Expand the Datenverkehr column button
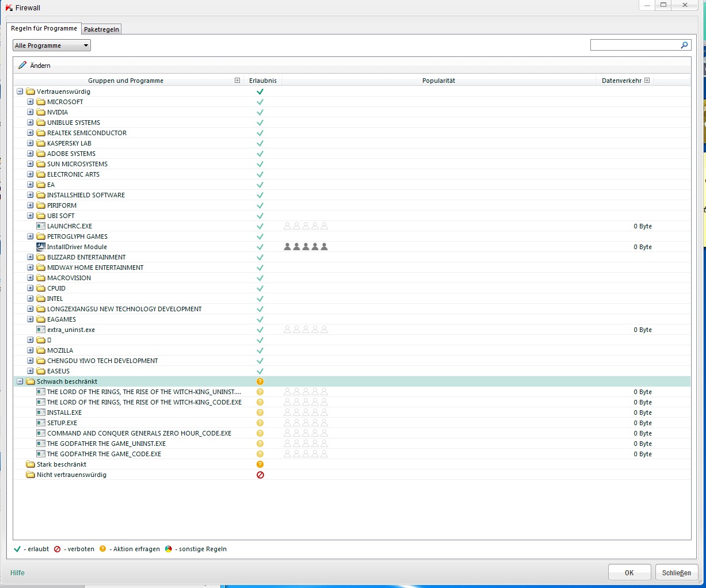The height and width of the screenshot is (588, 706). (647, 81)
